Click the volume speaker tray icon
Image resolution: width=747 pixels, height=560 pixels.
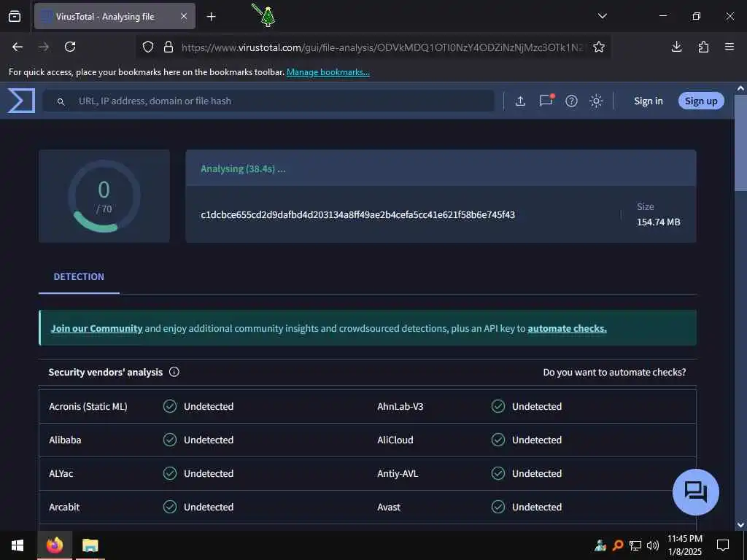[x=653, y=545]
